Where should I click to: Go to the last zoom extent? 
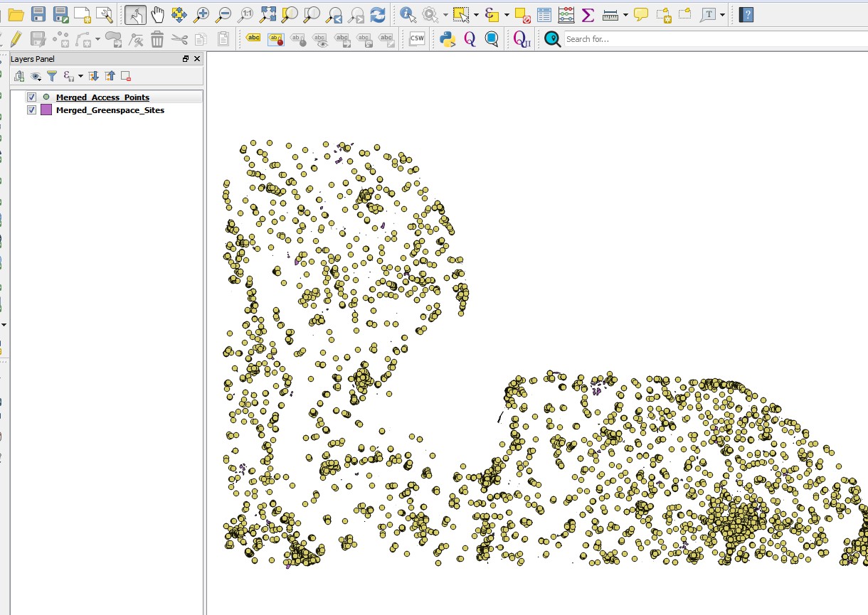(x=334, y=14)
